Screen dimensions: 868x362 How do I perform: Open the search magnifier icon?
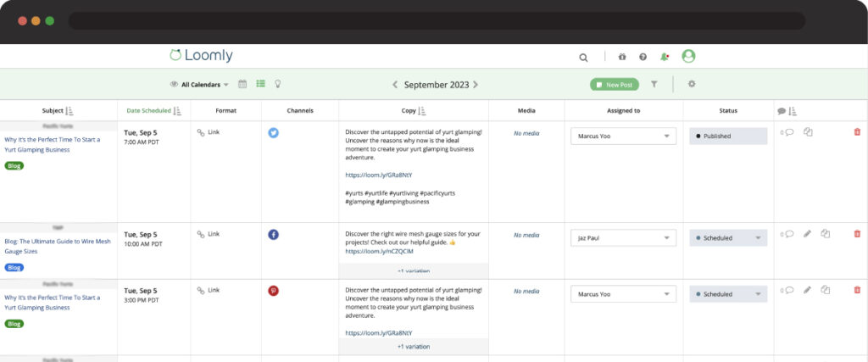pyautogui.click(x=583, y=57)
